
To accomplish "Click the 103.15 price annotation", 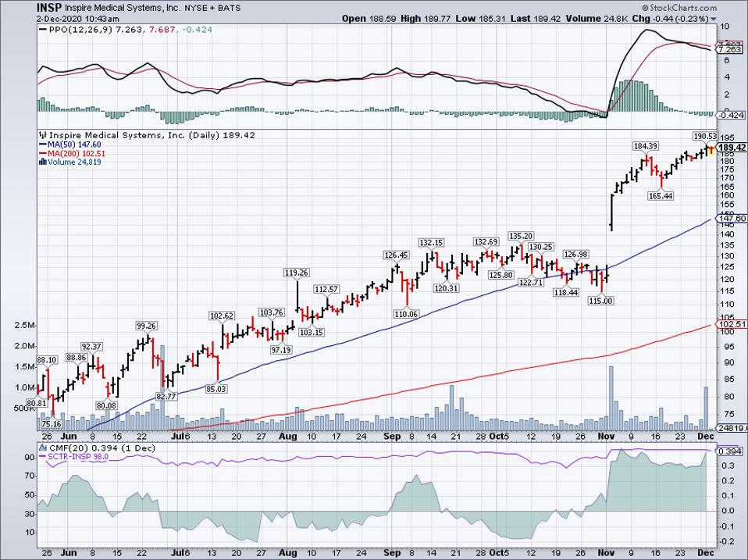I will [311, 332].
